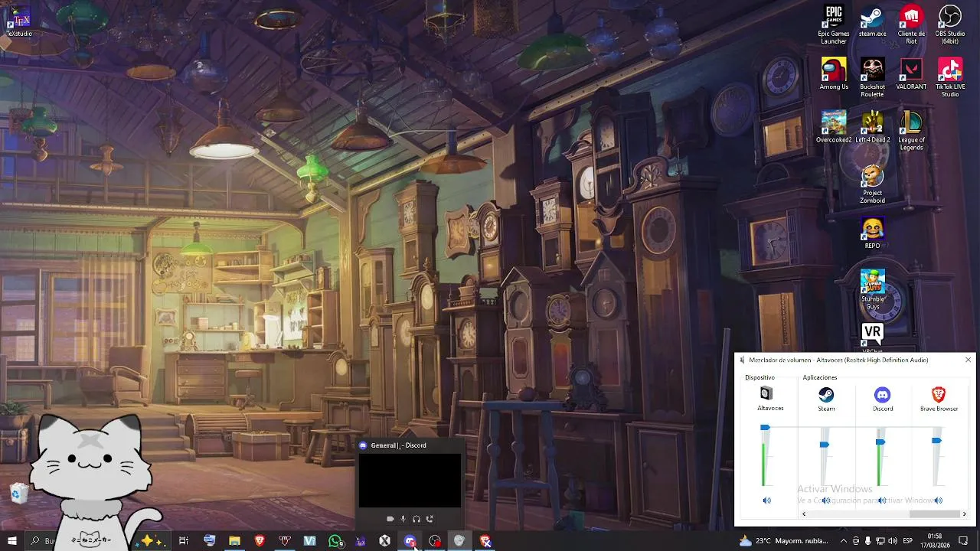The image size is (980, 551).
Task: Toggle Discord camera in the taskbar preview
Action: 390,519
